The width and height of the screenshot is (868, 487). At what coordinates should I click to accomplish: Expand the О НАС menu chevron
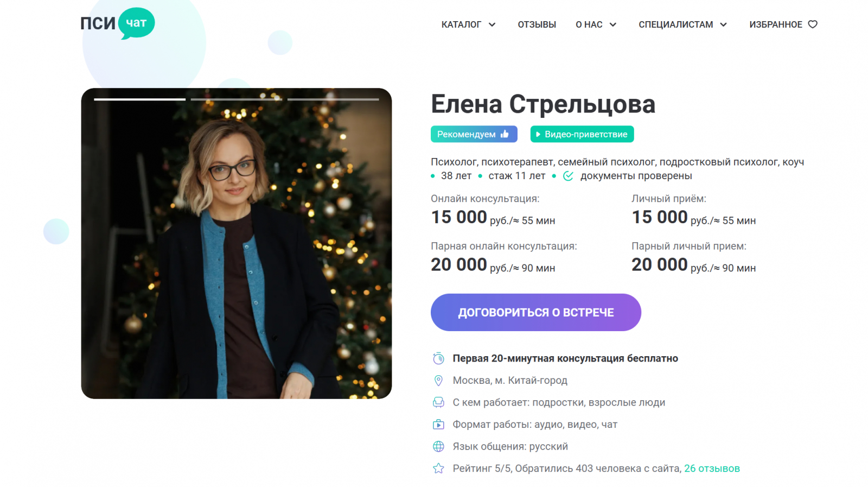[613, 24]
